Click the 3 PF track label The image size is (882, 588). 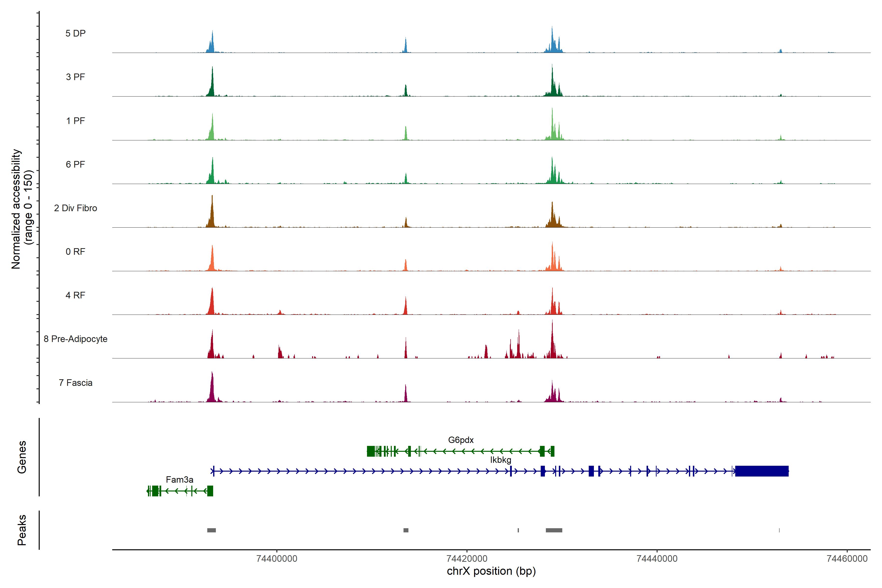point(75,77)
